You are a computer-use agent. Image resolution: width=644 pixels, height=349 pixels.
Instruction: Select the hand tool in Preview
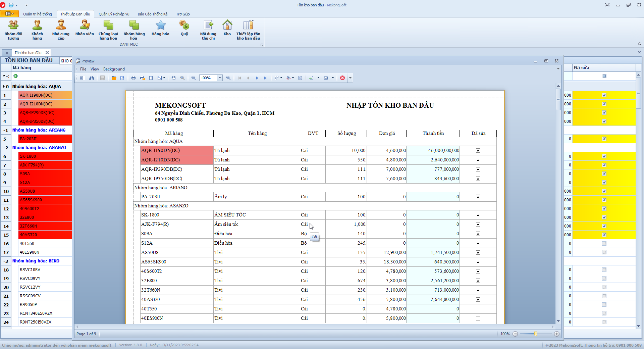click(174, 78)
